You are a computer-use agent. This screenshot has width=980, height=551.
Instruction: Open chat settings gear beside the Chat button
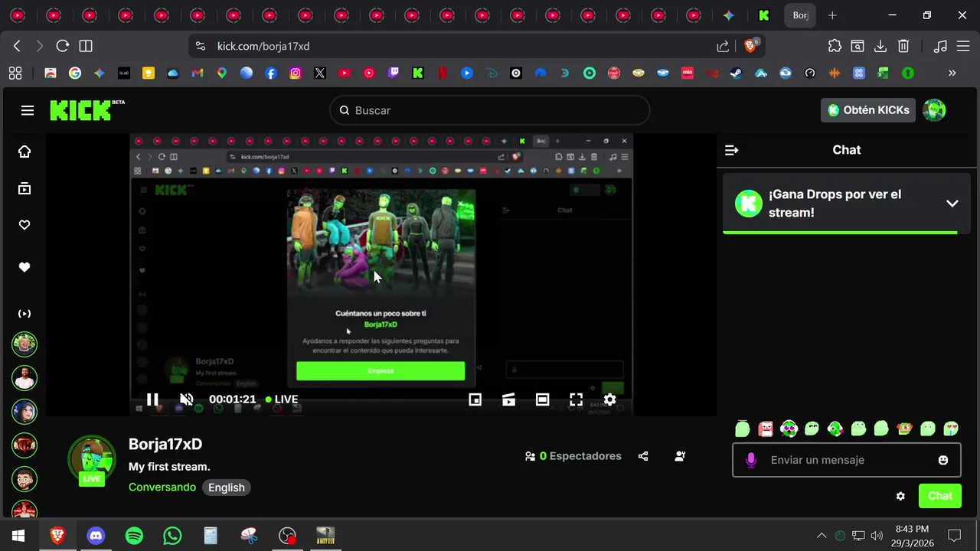900,496
